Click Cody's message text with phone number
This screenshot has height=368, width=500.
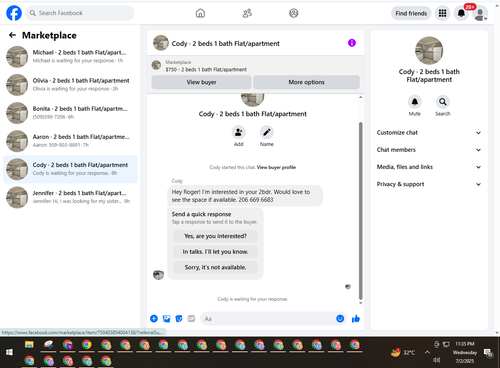(245, 196)
